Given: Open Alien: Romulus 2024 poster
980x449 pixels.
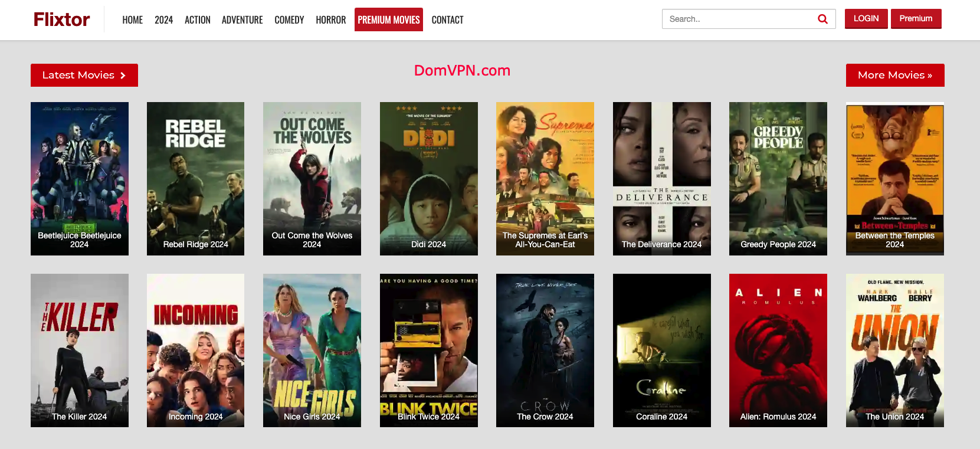Looking at the screenshot, I should click(778, 350).
